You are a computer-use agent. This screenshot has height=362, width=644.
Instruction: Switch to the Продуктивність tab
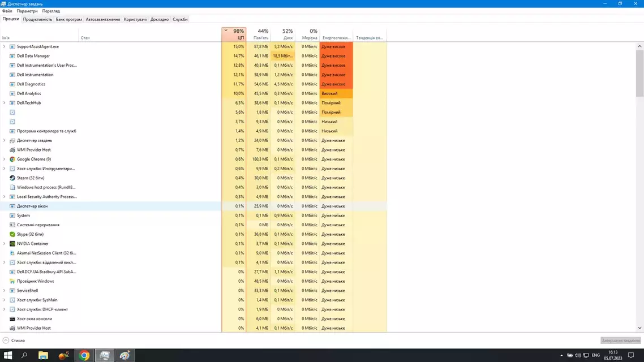tap(37, 19)
